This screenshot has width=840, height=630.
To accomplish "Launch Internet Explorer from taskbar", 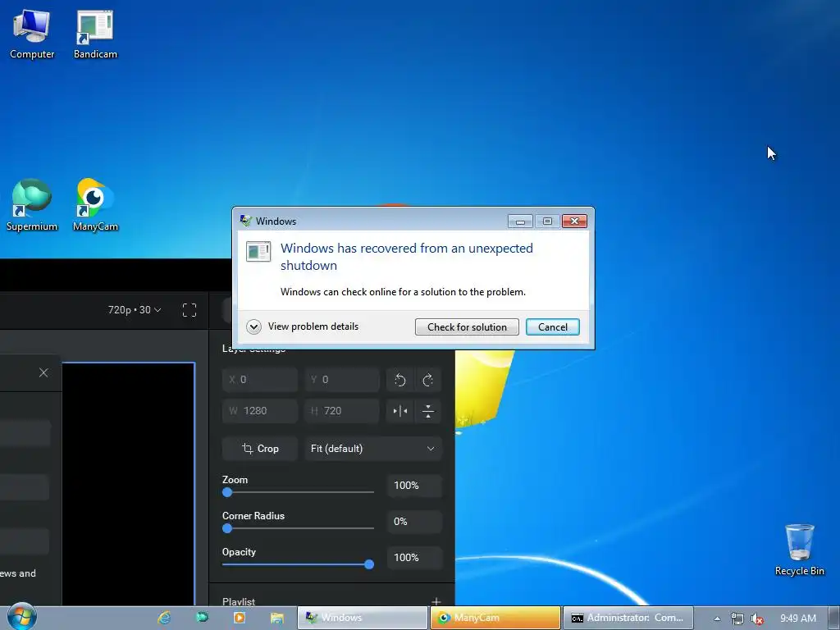I will [164, 618].
